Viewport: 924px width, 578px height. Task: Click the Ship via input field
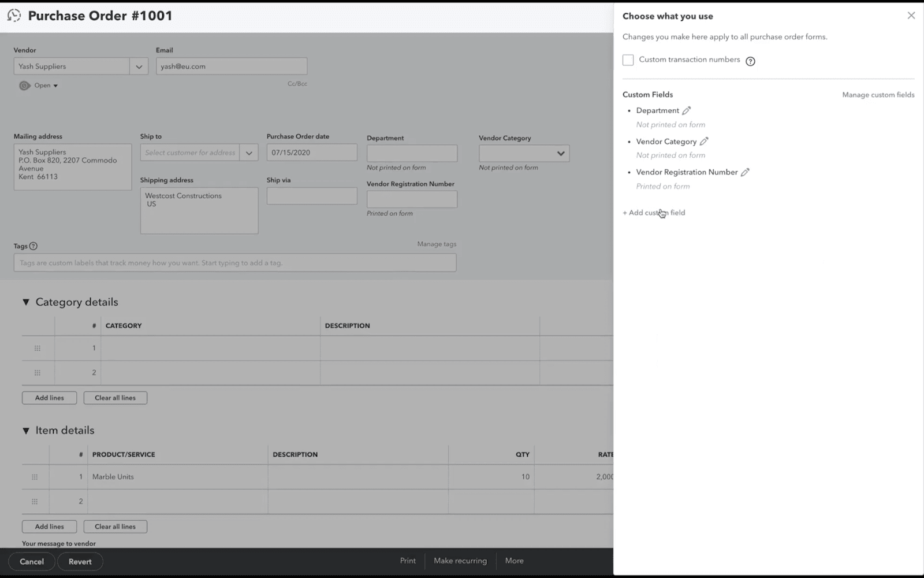click(x=312, y=196)
